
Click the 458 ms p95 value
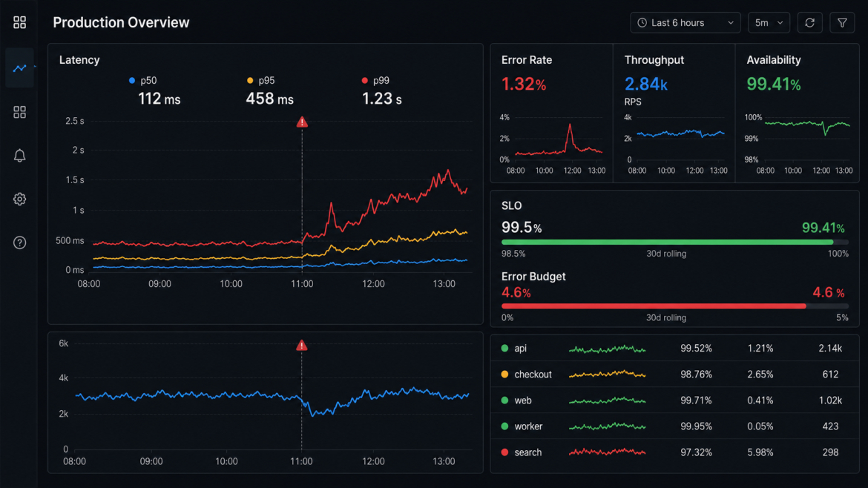(269, 99)
